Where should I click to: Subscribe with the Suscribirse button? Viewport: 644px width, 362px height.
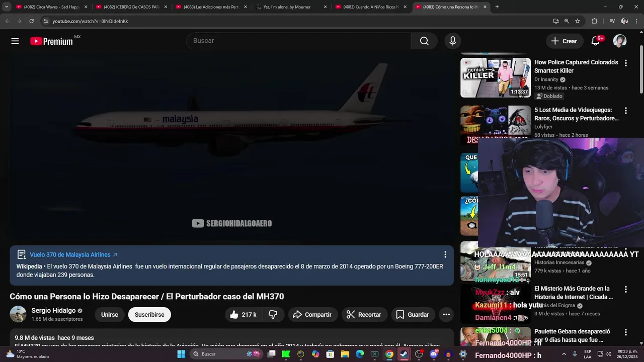pos(149,315)
